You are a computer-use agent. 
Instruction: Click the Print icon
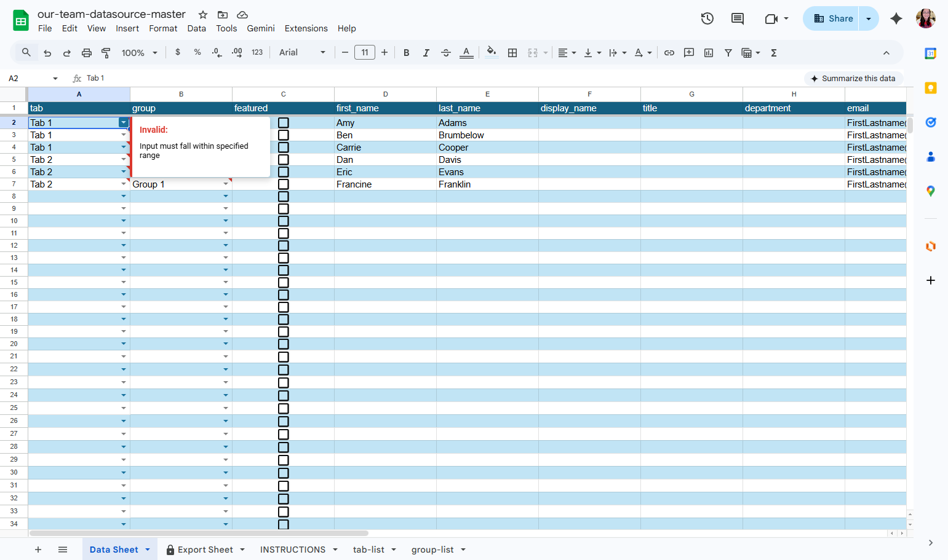click(x=87, y=53)
